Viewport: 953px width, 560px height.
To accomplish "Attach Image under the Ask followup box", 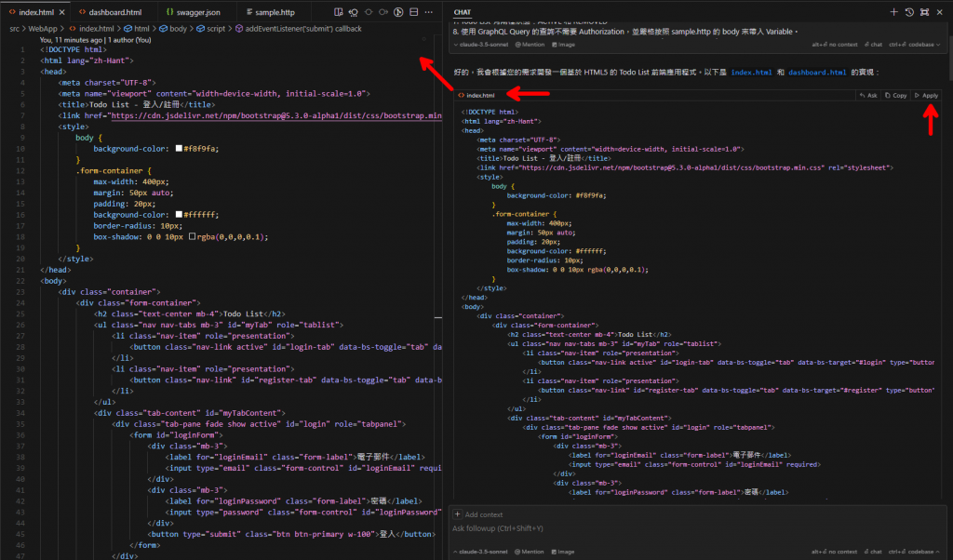I will [x=563, y=552].
